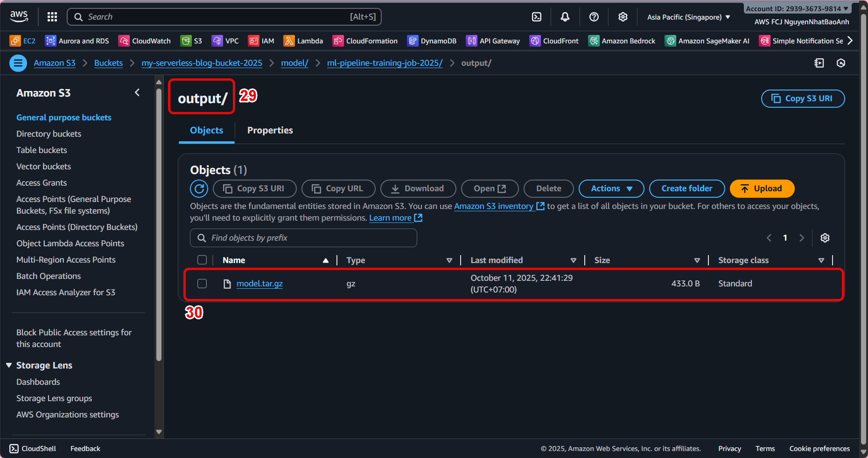Open API Gateway shortcut

coord(493,41)
